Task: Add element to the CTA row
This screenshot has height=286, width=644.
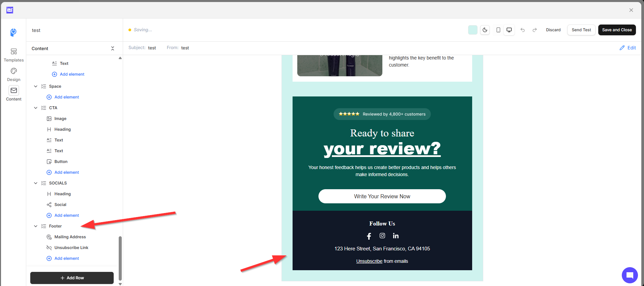Action: tap(63, 172)
